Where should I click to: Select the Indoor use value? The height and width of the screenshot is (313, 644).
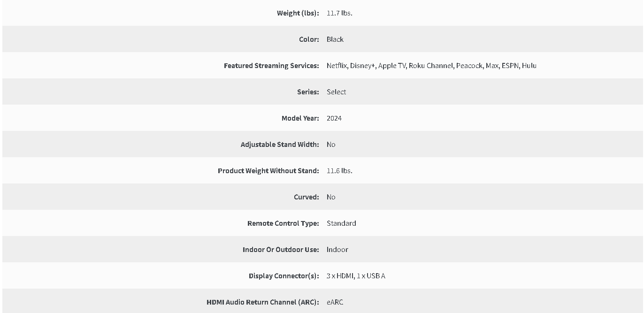[x=337, y=250]
